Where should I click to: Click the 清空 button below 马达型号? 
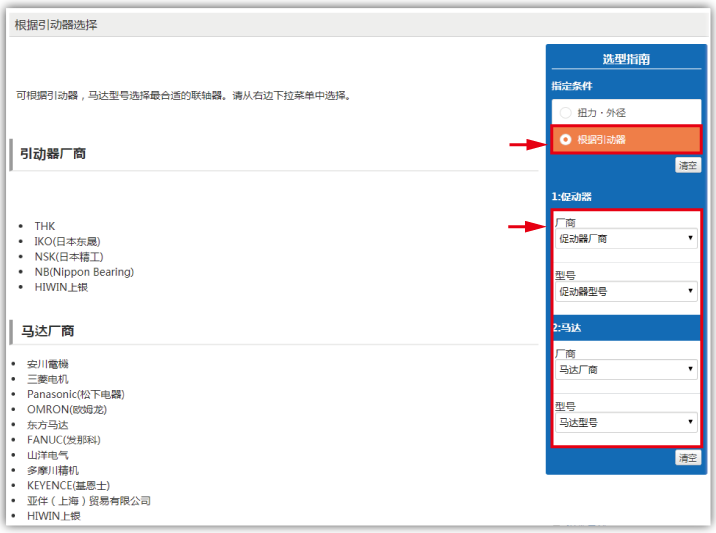tap(688, 458)
